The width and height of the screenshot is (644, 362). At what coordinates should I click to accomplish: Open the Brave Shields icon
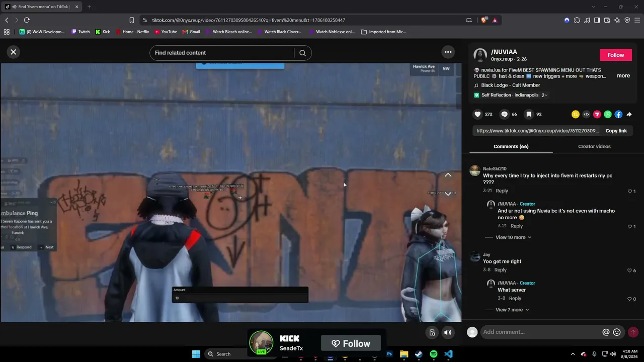484,20
